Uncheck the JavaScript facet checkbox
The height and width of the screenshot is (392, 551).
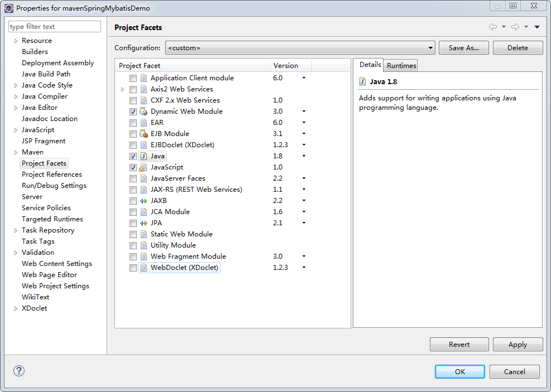133,167
